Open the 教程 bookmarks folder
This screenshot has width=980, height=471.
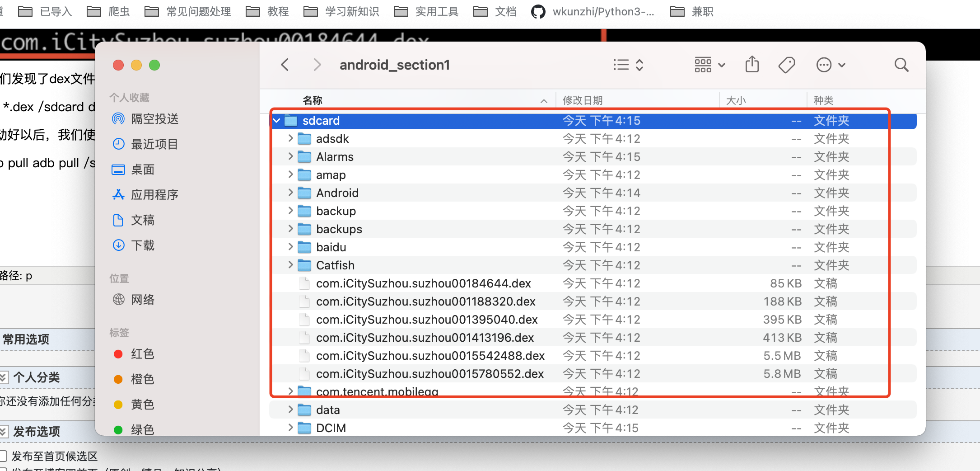[x=267, y=12]
